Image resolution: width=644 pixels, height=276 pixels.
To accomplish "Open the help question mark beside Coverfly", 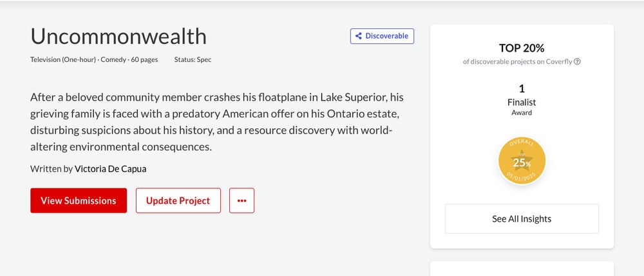I will click(x=577, y=62).
